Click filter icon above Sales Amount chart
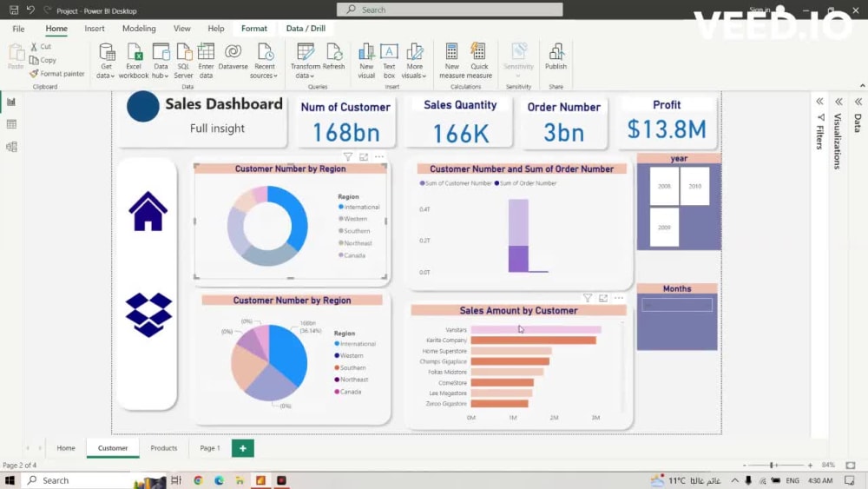This screenshot has height=489, width=868. pos(588,299)
